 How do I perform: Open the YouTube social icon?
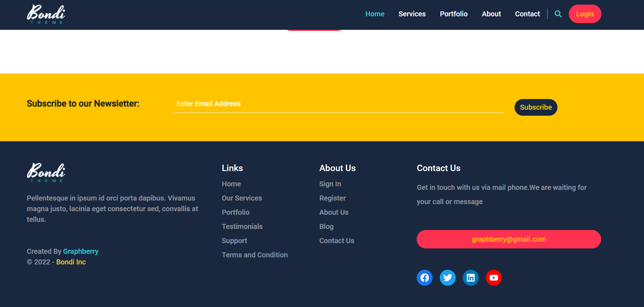494,278
